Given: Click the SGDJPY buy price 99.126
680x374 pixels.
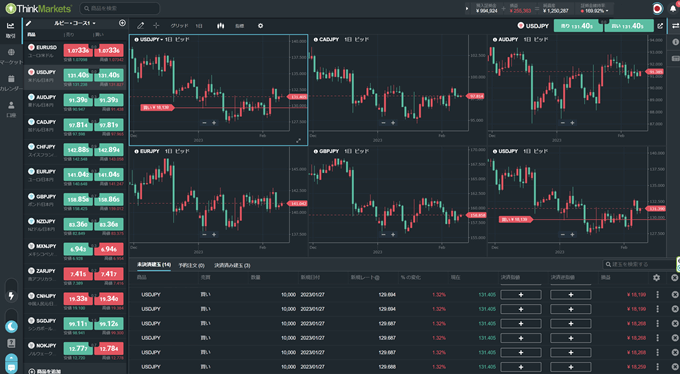Looking at the screenshot, I should (x=109, y=324).
